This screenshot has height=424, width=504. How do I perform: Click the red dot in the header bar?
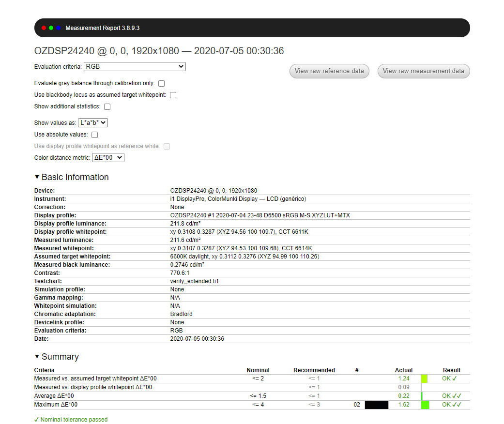click(44, 28)
